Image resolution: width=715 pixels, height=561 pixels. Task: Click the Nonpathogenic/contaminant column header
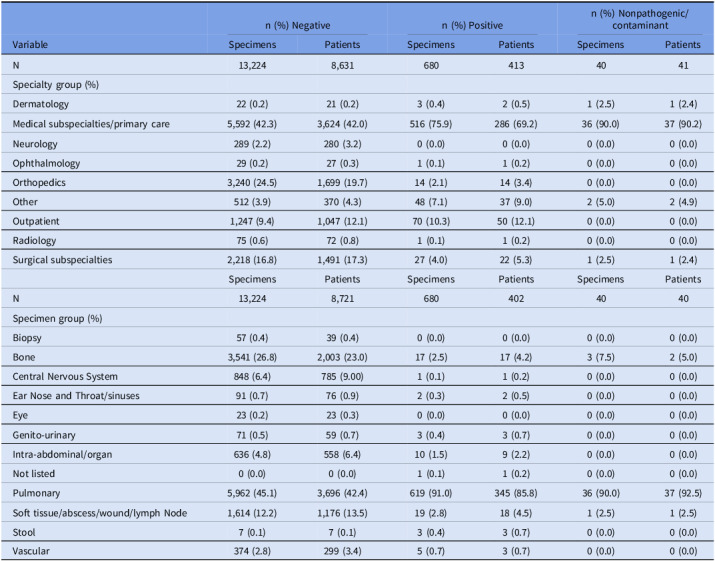tap(640, 20)
